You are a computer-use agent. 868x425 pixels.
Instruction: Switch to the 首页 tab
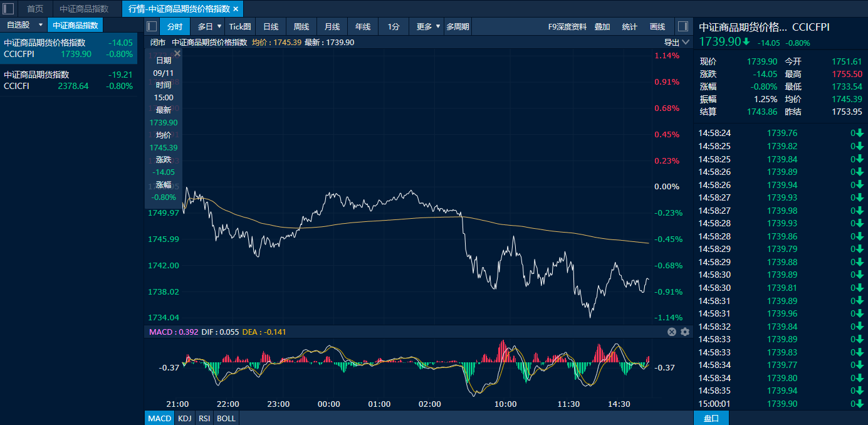point(35,9)
